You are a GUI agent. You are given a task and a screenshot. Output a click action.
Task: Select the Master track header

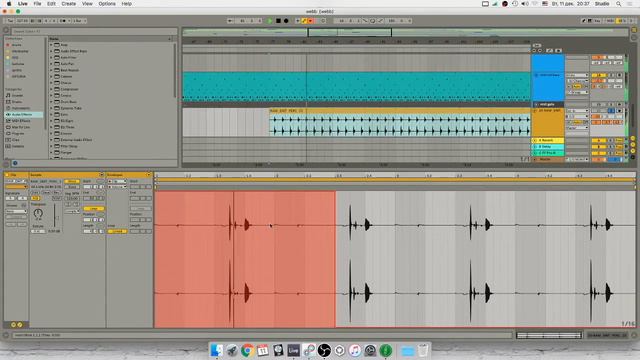[548, 160]
